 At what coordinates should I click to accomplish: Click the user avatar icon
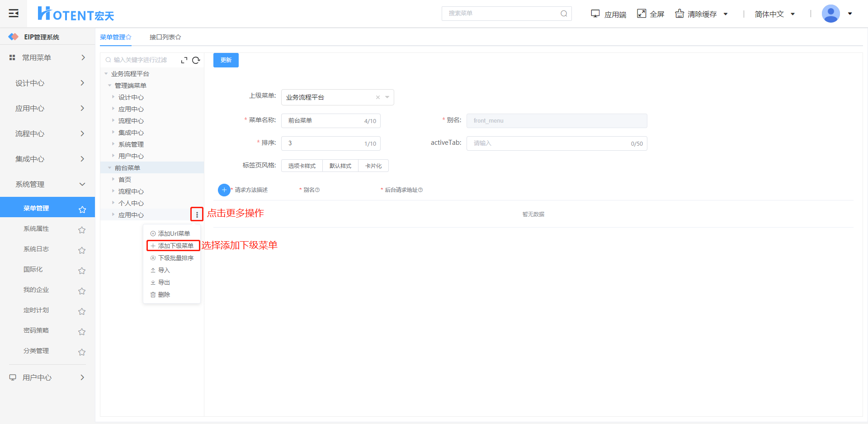click(830, 14)
